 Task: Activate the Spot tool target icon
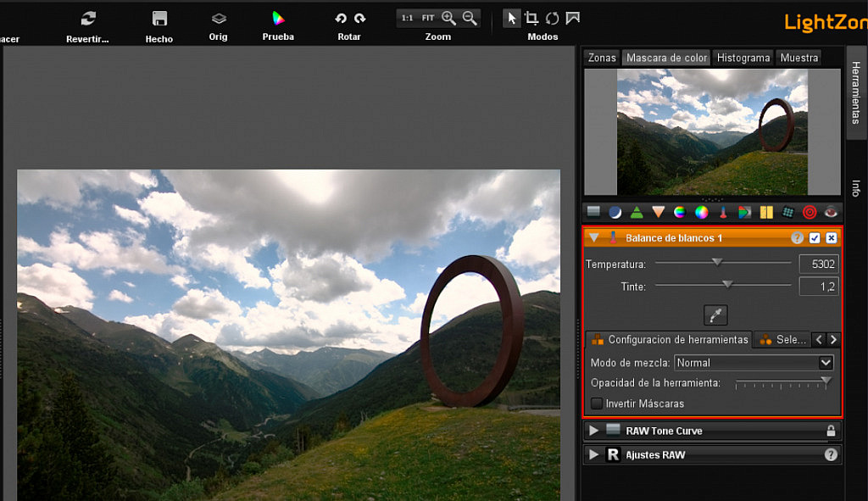(808, 212)
